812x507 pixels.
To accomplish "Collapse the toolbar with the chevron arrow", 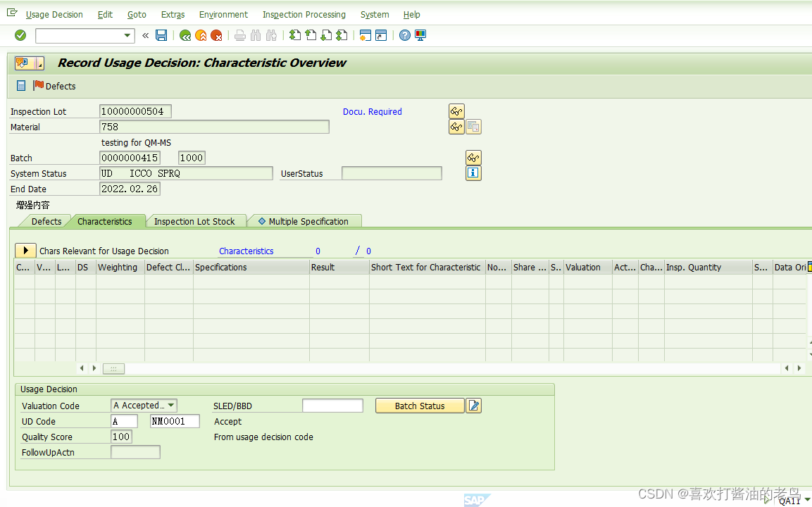I will 145,35.
